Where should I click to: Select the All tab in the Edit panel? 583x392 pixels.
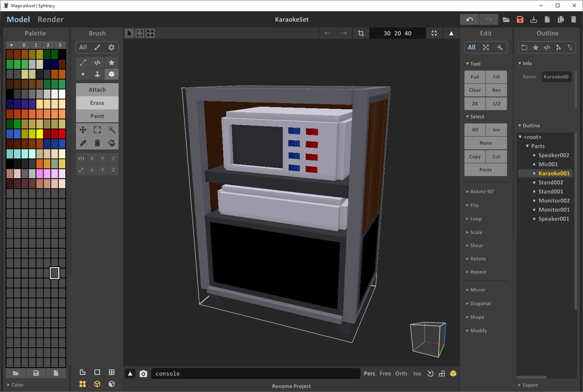471,47
